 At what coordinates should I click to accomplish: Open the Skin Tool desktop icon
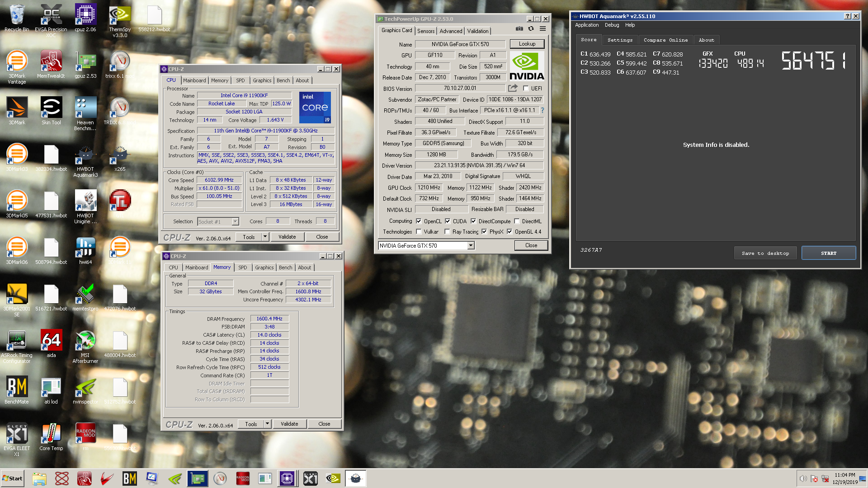(51, 111)
